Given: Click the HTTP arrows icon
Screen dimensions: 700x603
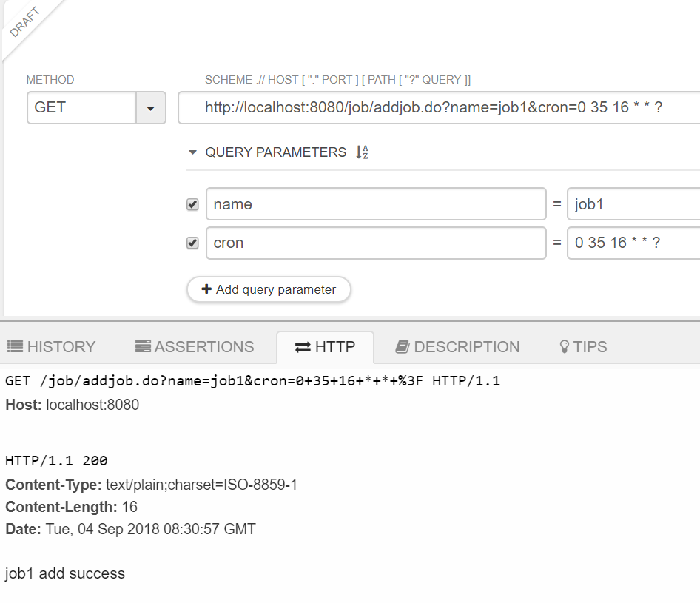Looking at the screenshot, I should pos(303,347).
